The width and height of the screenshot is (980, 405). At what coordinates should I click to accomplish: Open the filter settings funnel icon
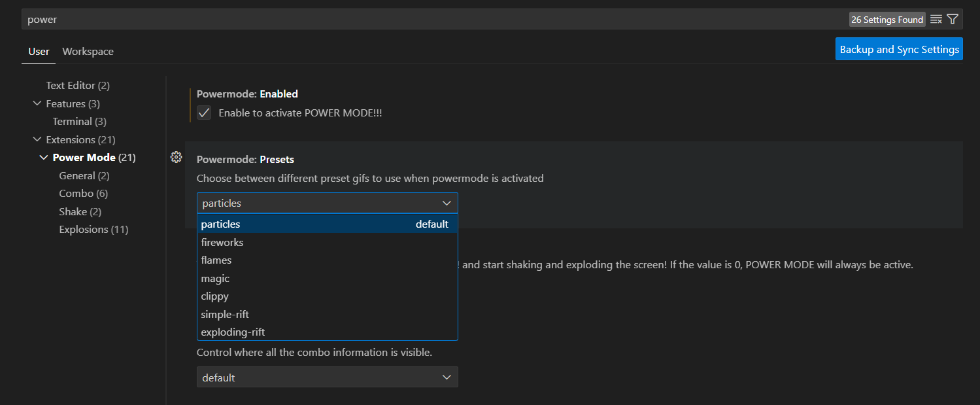[x=953, y=20]
